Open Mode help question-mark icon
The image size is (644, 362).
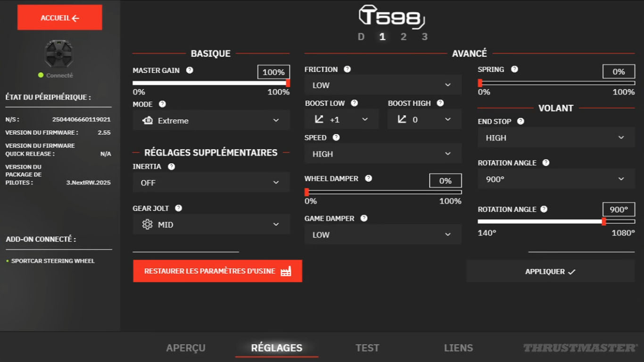click(162, 104)
